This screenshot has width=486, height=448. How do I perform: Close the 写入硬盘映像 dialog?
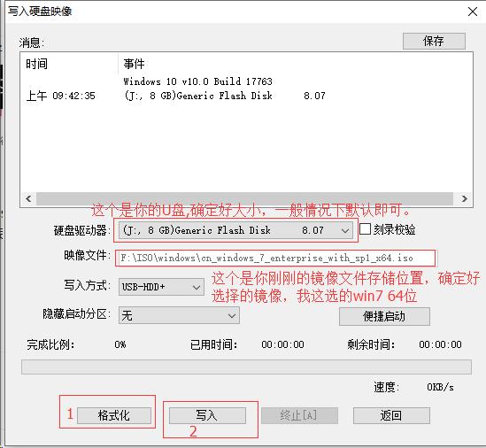pos(473,12)
